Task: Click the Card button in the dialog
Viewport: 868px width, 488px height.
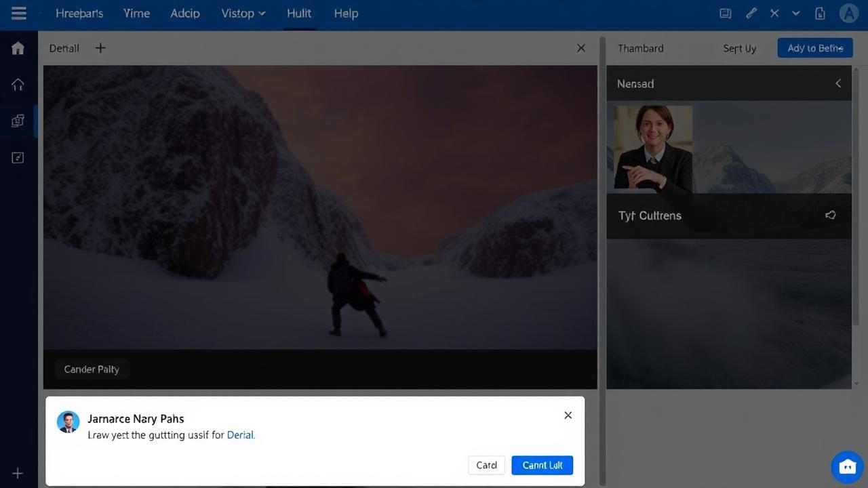Action: [486, 465]
